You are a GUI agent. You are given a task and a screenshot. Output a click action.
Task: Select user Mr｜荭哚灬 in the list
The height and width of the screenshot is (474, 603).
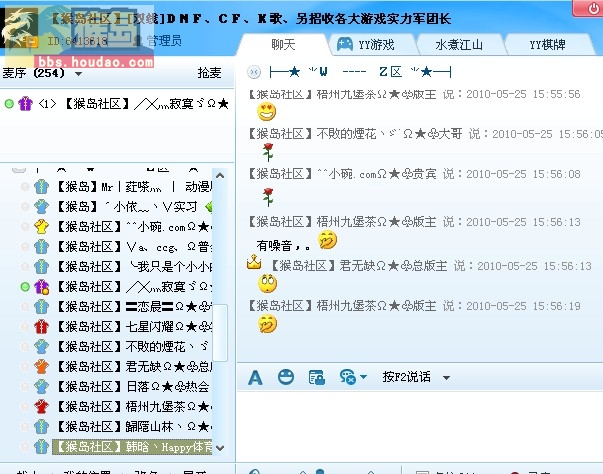132,187
